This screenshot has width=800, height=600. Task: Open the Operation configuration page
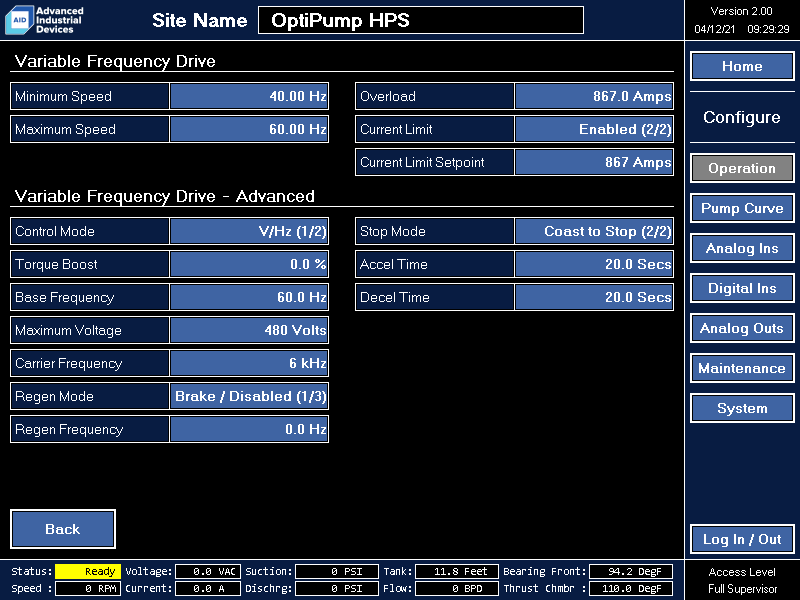(x=742, y=168)
